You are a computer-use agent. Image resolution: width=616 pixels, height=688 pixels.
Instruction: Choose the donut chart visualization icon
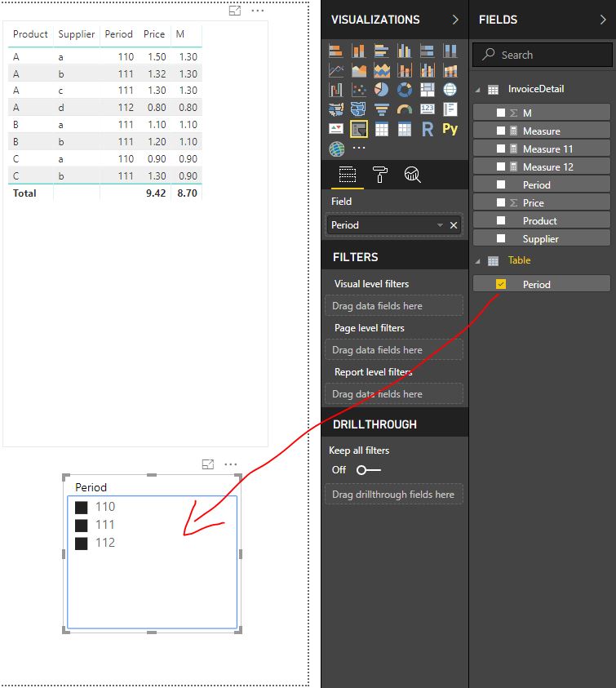click(x=404, y=90)
